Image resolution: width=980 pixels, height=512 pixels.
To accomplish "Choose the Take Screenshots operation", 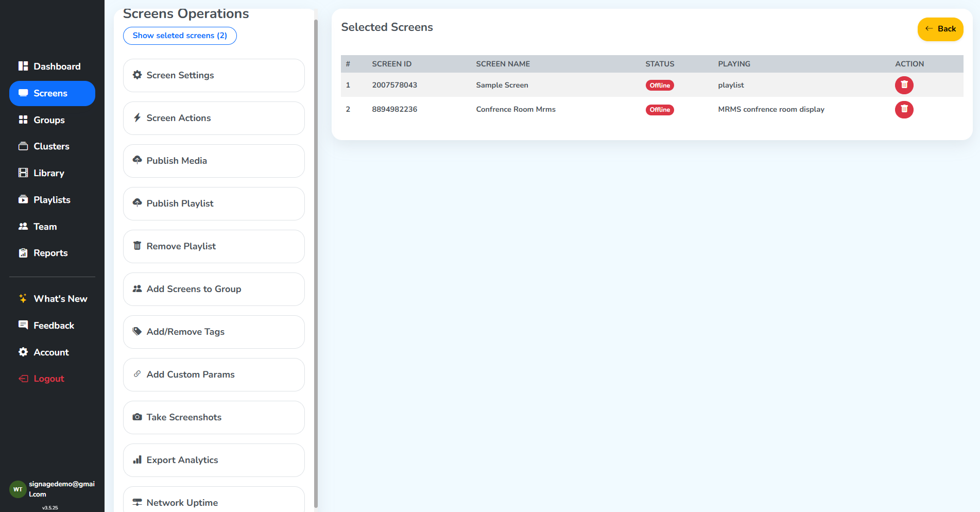I will pyautogui.click(x=214, y=417).
